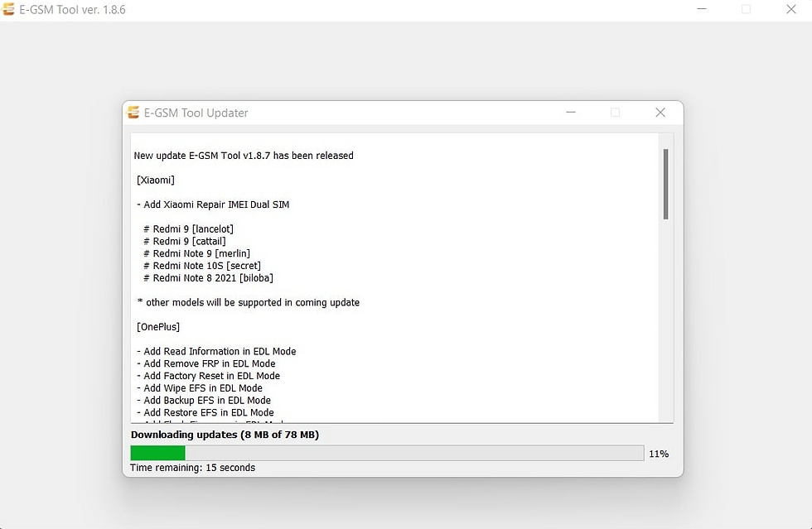Close the E-GSM Tool Updater dialog
This screenshot has height=529, width=812.
click(x=660, y=113)
